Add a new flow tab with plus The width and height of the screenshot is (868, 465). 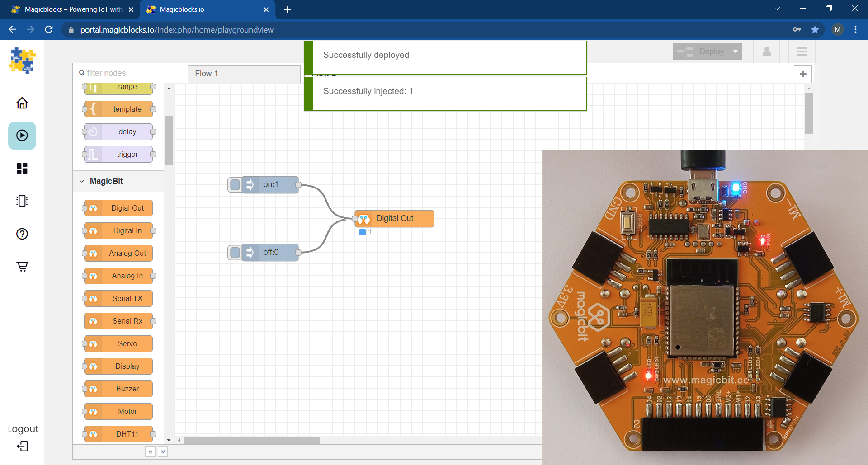click(803, 74)
